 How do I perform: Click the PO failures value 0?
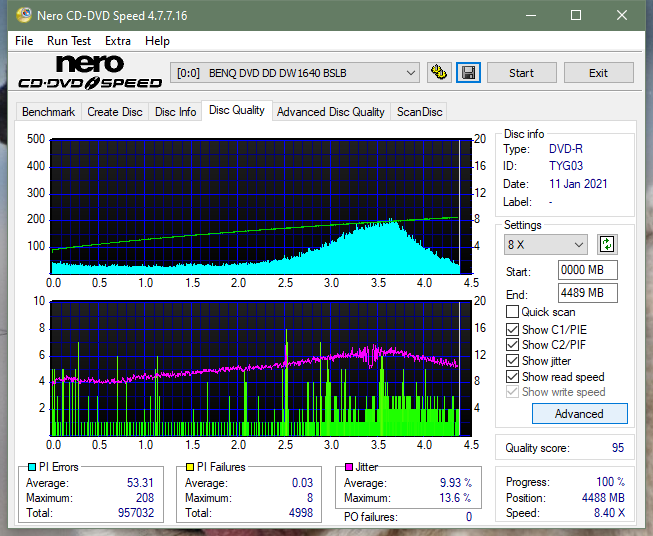pyautogui.click(x=469, y=517)
